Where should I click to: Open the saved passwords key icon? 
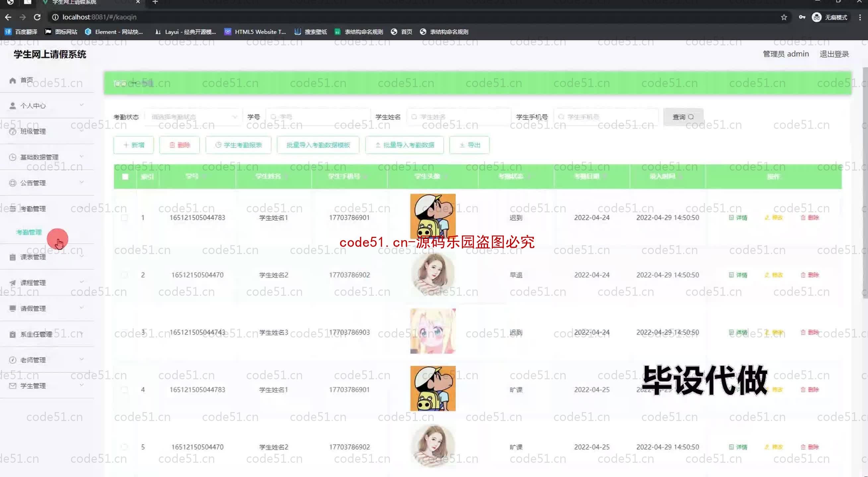pos(802,17)
